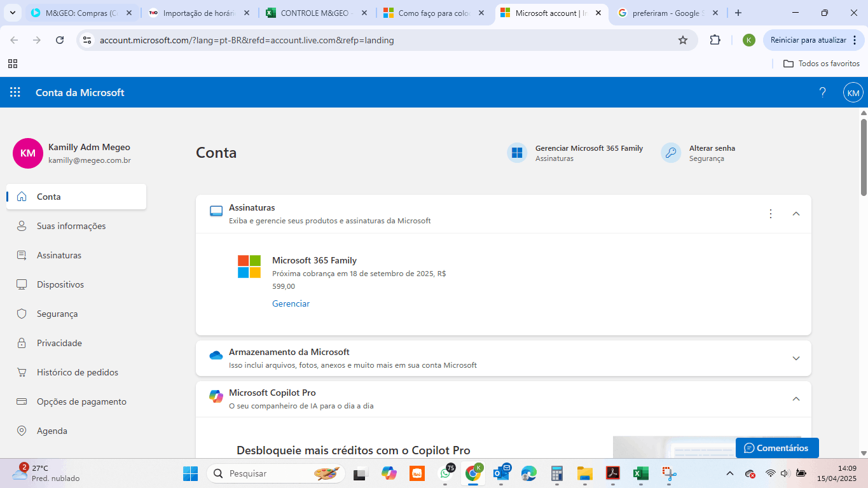
Task: Open Outlook from the taskbar
Action: coord(502,473)
